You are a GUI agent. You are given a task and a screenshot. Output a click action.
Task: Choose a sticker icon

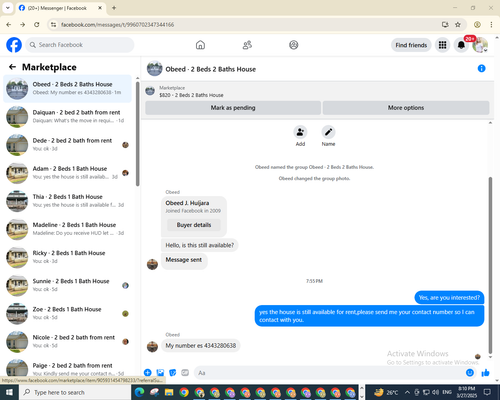pyautogui.click(x=173, y=373)
